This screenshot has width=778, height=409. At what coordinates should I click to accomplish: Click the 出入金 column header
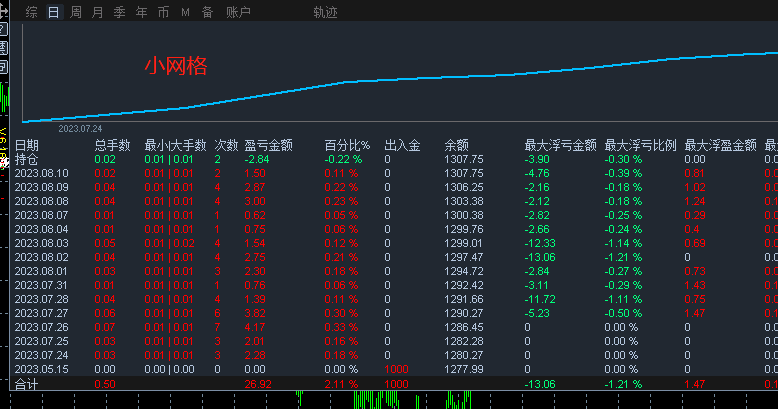point(402,145)
